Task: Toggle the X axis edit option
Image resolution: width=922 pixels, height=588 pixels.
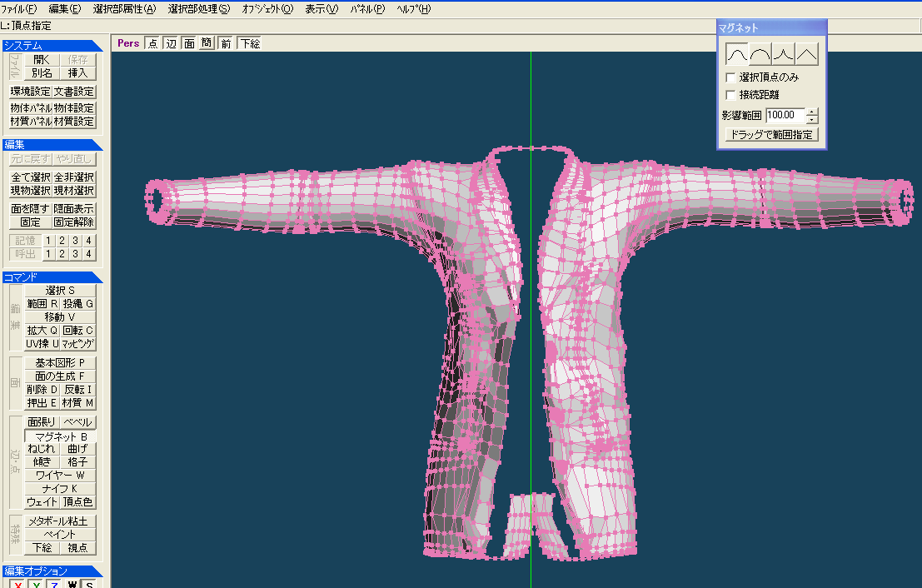Action: pos(16,584)
